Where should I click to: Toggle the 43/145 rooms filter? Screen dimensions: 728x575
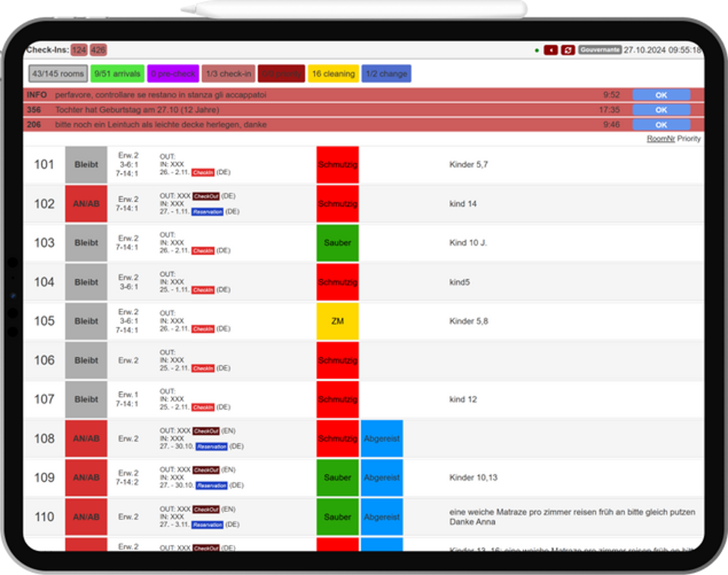[58, 74]
